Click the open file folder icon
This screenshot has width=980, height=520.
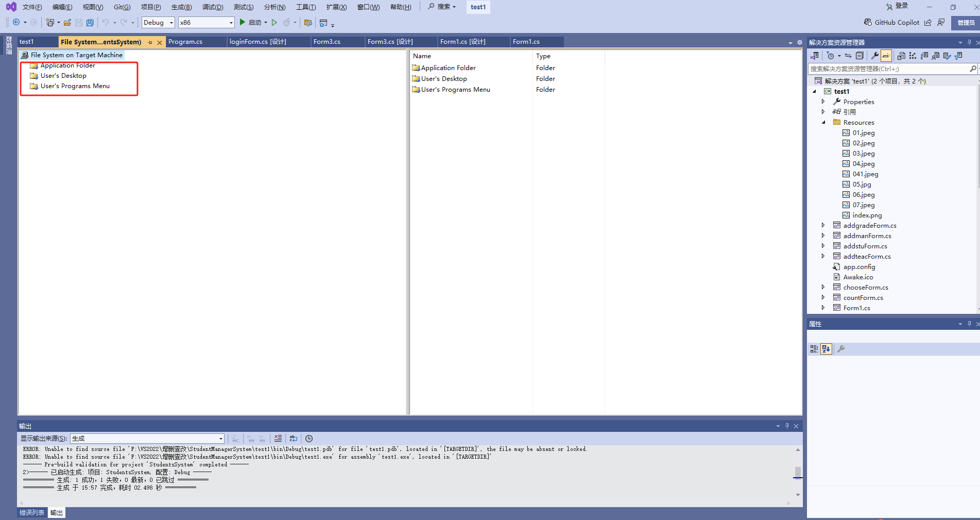coord(67,22)
